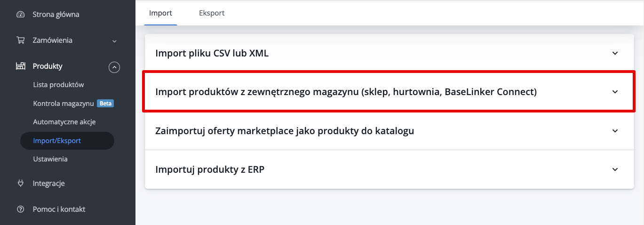Expand Import pliku CSV lub XML chevron
The image size is (644, 225).
point(615,53)
